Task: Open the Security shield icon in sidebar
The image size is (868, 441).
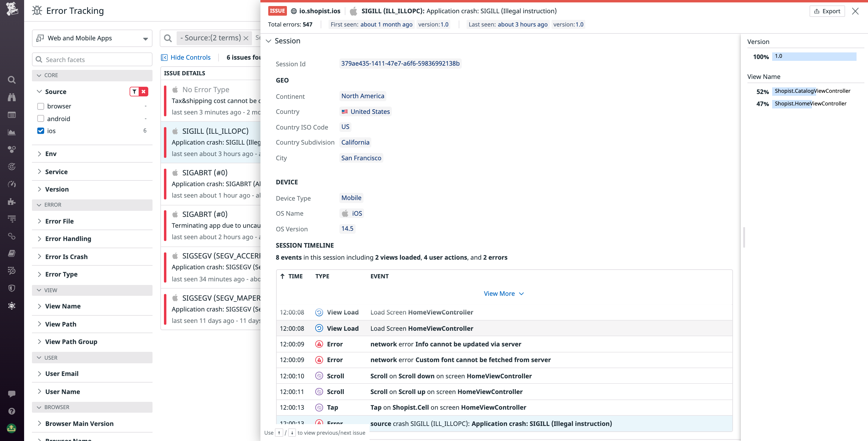Action: coord(11,288)
